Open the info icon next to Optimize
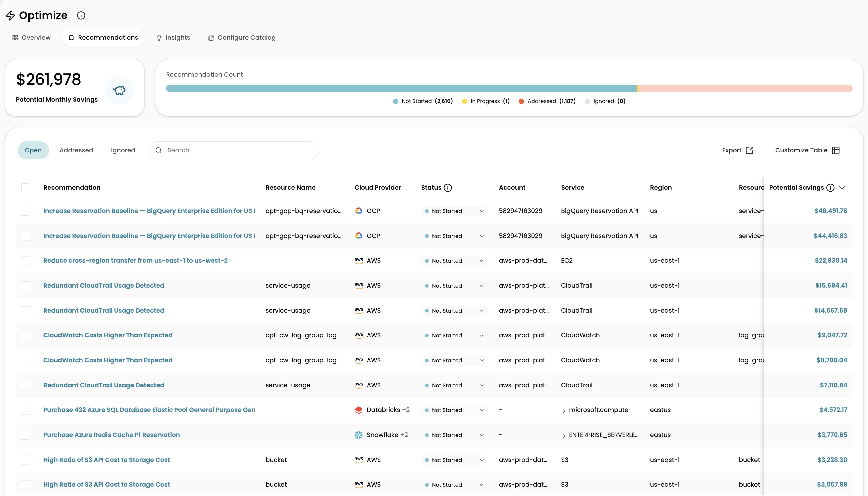This screenshot has height=496, width=868. pos(81,15)
